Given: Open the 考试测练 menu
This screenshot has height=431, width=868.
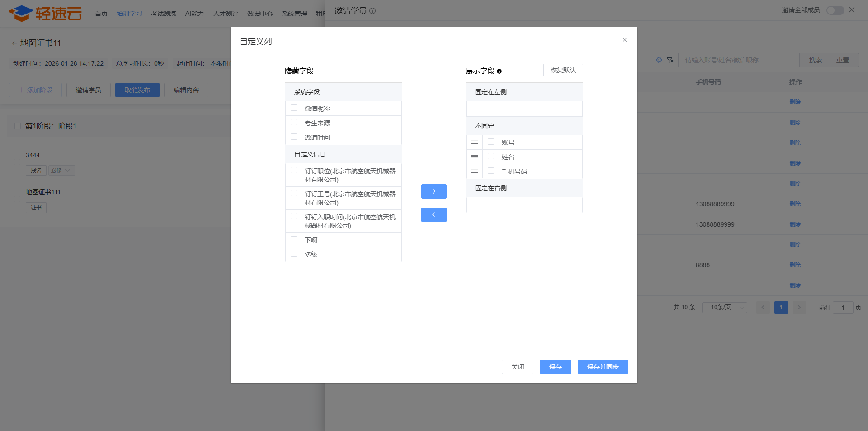Looking at the screenshot, I should coord(163,14).
